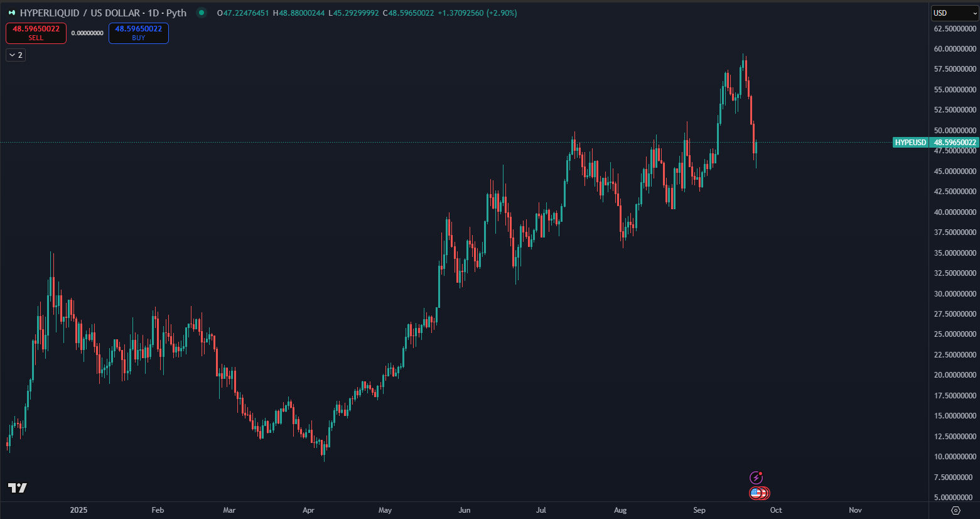Click the 15.00000000 price scale label
Image resolution: width=980 pixels, height=519 pixels.
click(955, 416)
